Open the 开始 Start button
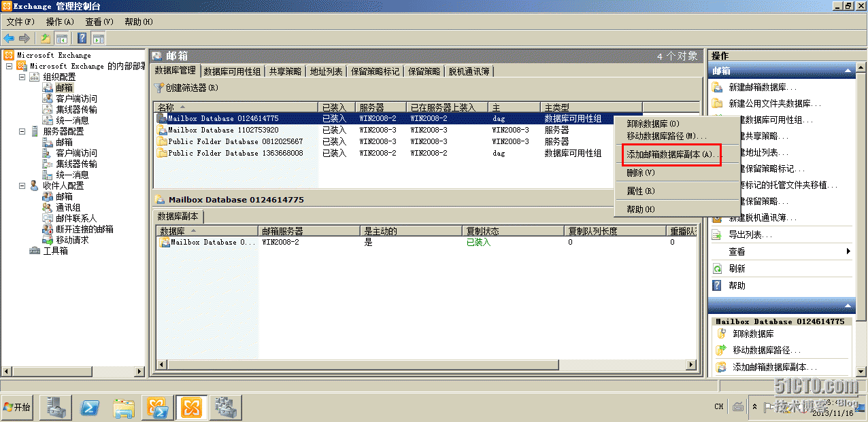The image size is (868, 422). (17, 407)
